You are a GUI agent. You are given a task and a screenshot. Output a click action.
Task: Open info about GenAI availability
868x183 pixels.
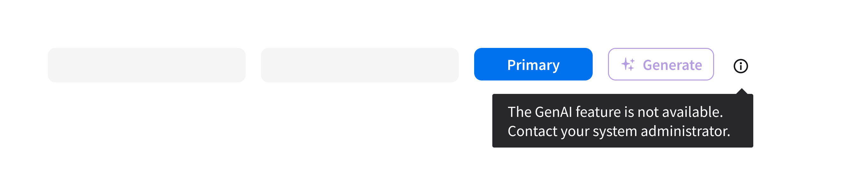[x=740, y=66]
